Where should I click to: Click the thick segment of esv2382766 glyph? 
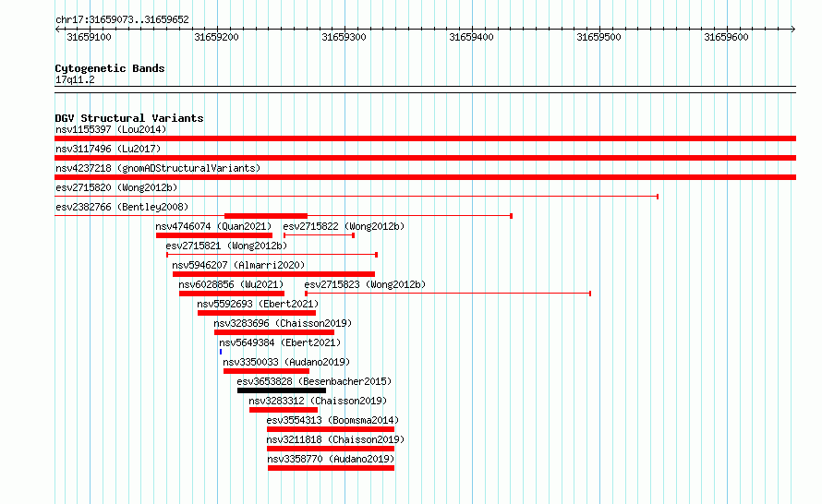pos(266,216)
